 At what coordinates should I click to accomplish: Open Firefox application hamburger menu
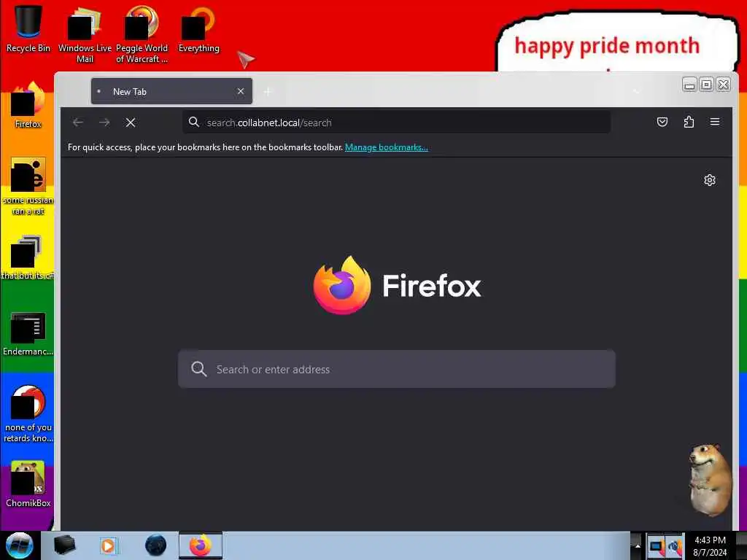pyautogui.click(x=715, y=122)
